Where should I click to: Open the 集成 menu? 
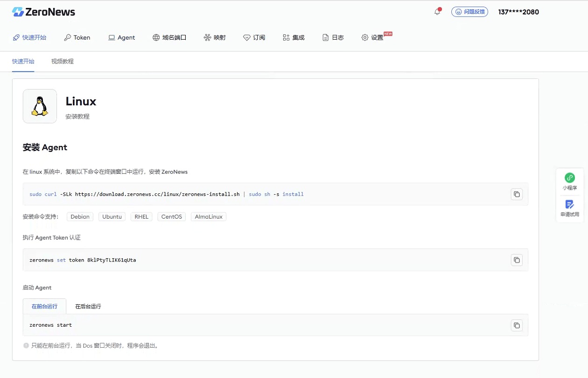pyautogui.click(x=294, y=37)
